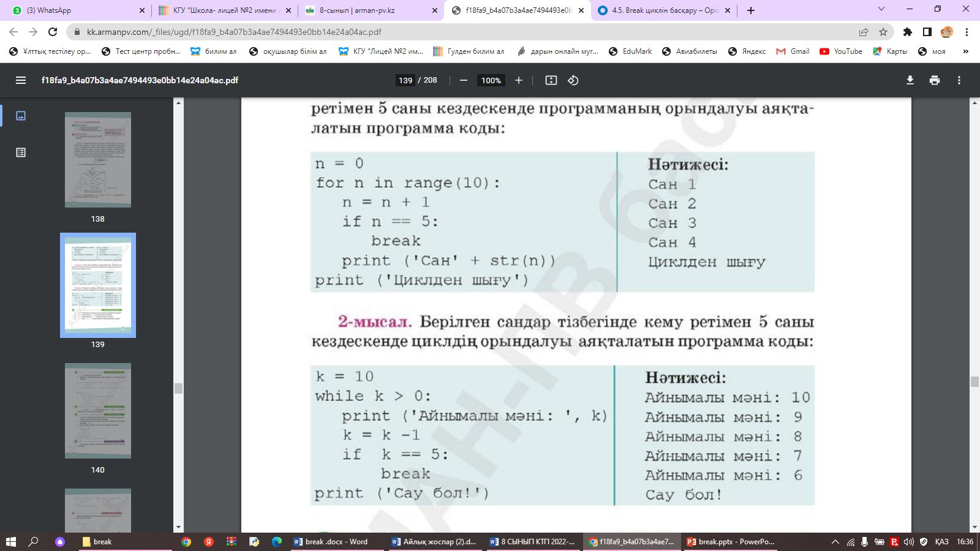This screenshot has width=980, height=551.
Task: Open the 16:36 clock panel
Action: point(965,542)
